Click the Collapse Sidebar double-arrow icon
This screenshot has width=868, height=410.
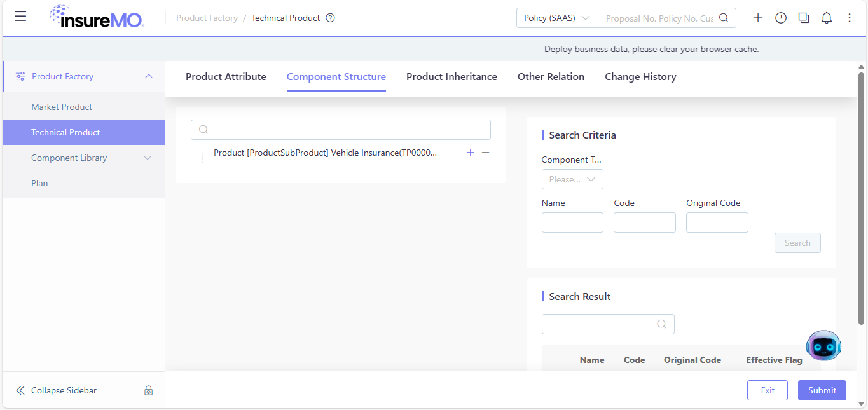[x=20, y=390]
